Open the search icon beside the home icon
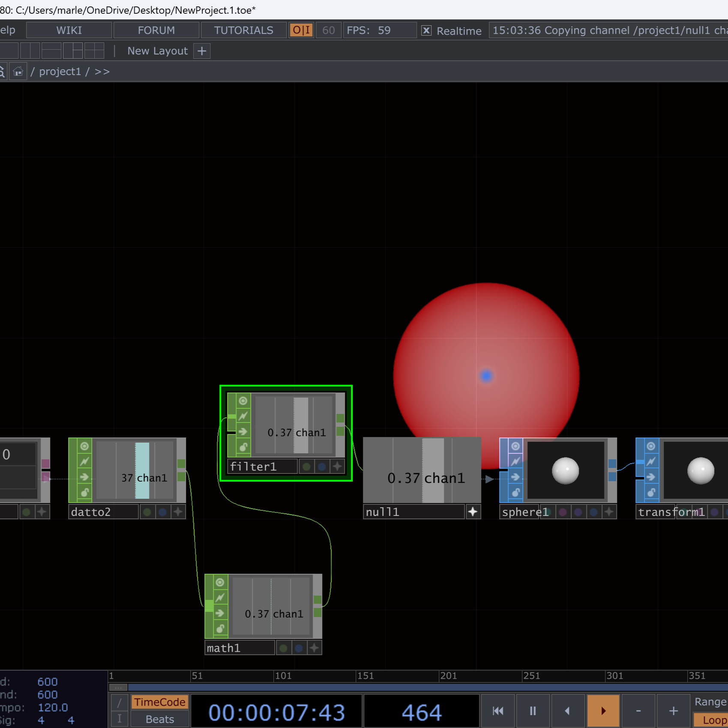 click(3, 71)
